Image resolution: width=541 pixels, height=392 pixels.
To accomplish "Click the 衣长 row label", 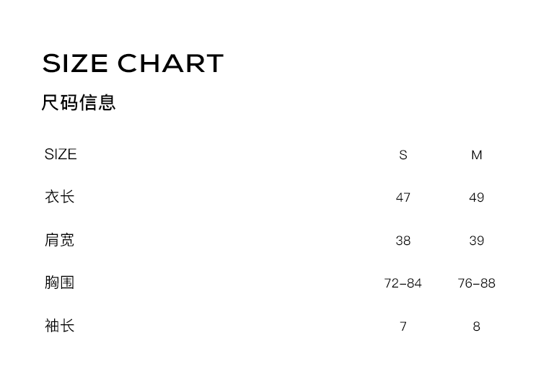I will (x=60, y=197).
